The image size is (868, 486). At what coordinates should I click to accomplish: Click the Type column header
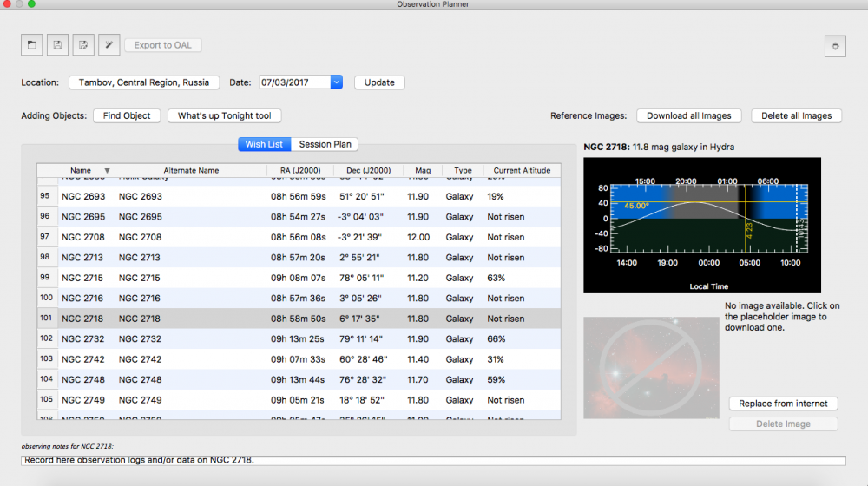[x=463, y=170]
